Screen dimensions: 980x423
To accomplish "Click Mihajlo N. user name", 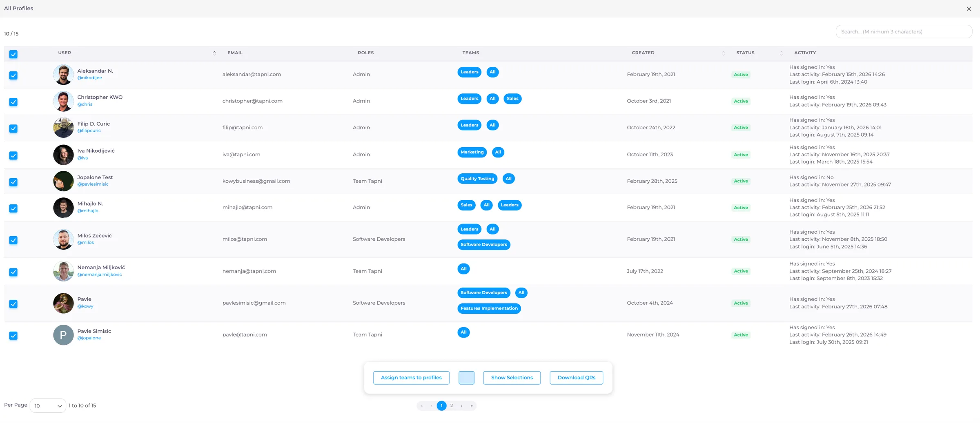I will (90, 204).
